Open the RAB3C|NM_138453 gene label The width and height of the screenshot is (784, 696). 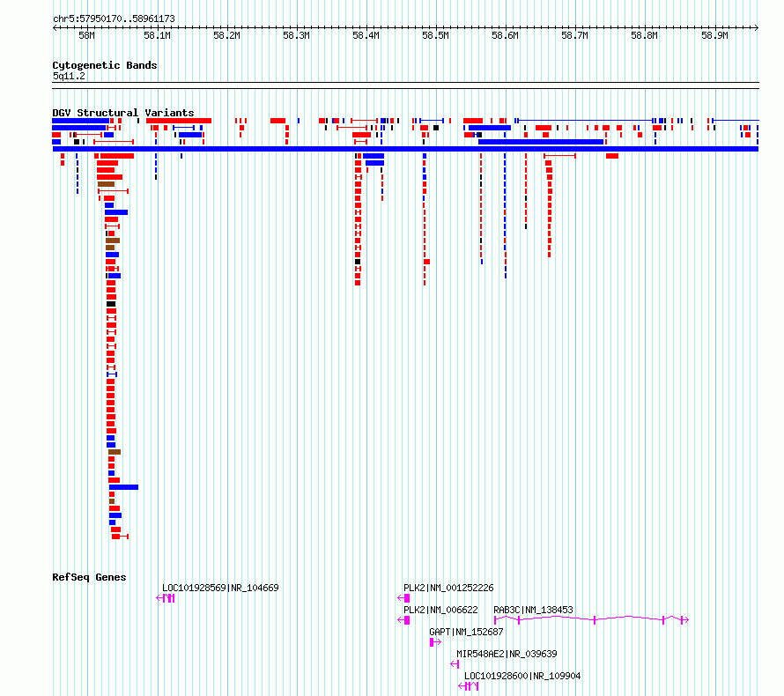[533, 610]
